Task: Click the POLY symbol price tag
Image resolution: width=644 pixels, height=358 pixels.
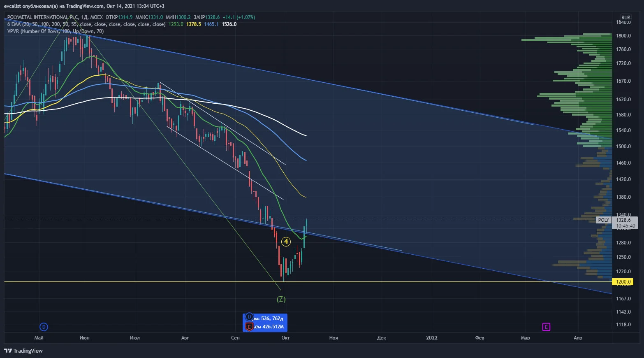Action: coord(604,220)
